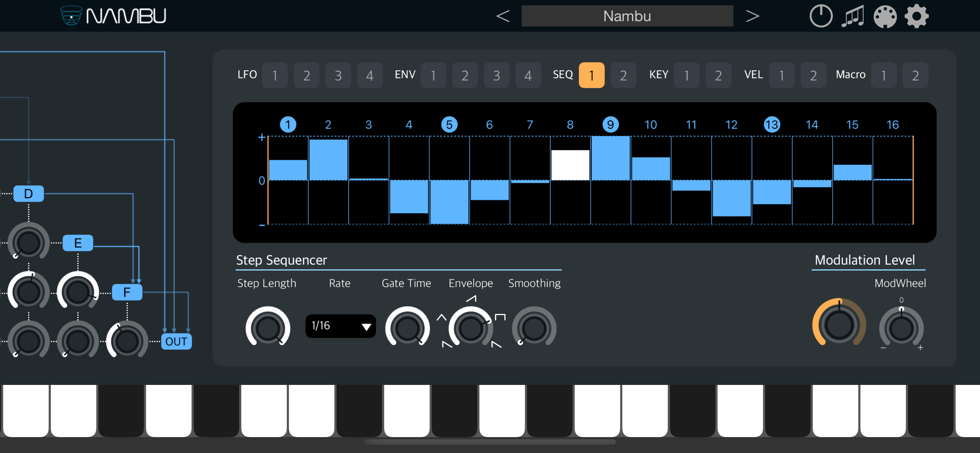The image size is (980, 453).
Task: Toggle step 1 marker in sequencer
Action: 288,125
